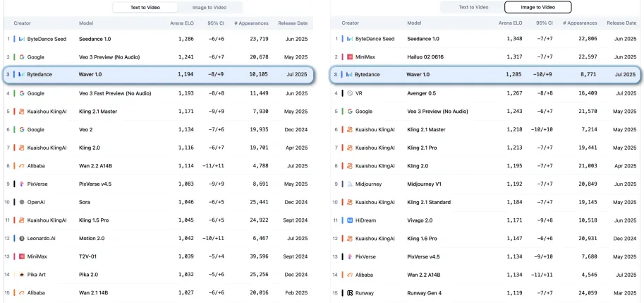Click Kling 2.1 Pro model name
The width and height of the screenshot is (644, 303).
click(422, 148)
